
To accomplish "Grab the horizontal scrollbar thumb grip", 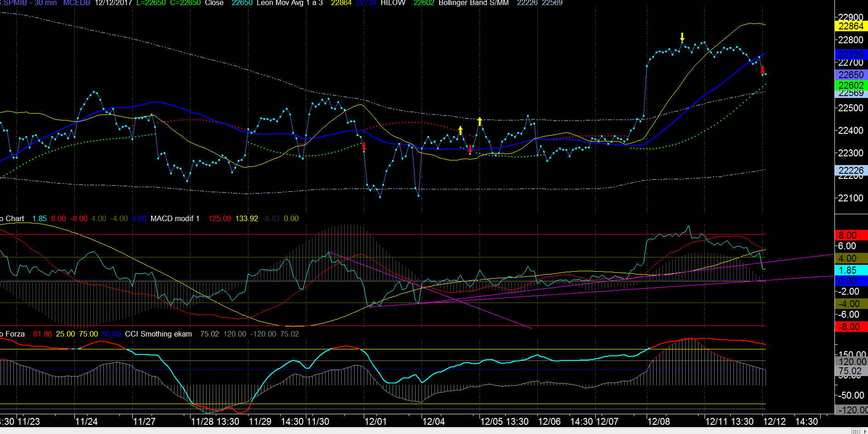I will [x=855, y=431].
